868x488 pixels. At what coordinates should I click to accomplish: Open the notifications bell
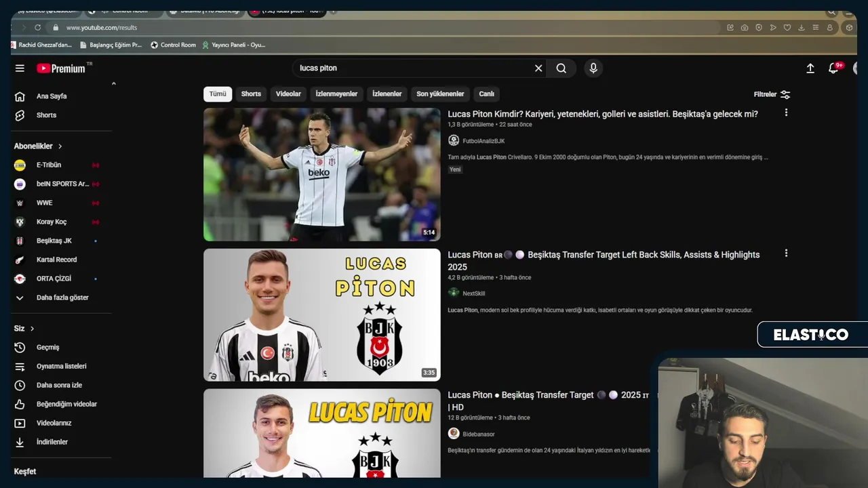pos(833,68)
